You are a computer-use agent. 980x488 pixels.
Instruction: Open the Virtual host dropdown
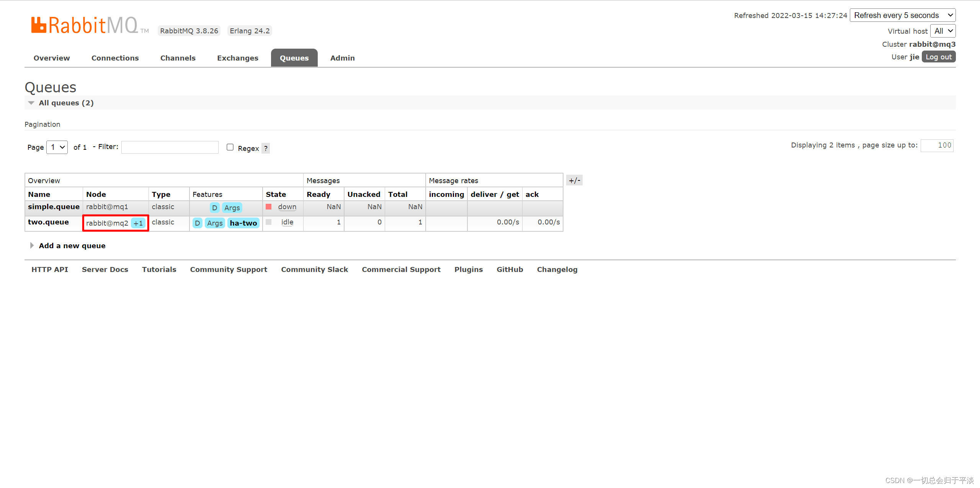click(x=942, y=31)
